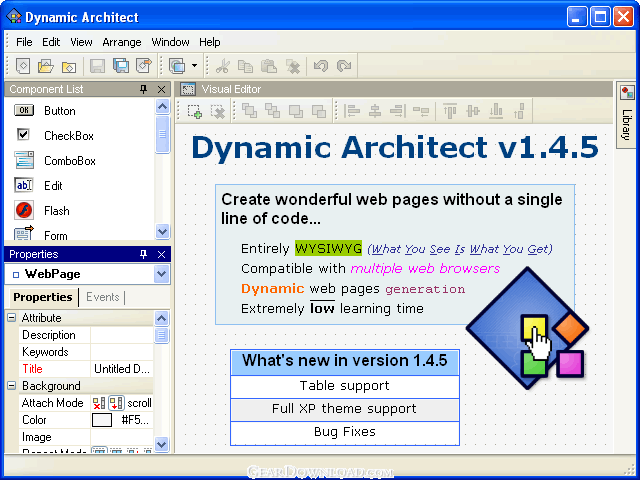Click the window layout icon in main toolbar
This screenshot has height=480, width=640.
[177, 66]
